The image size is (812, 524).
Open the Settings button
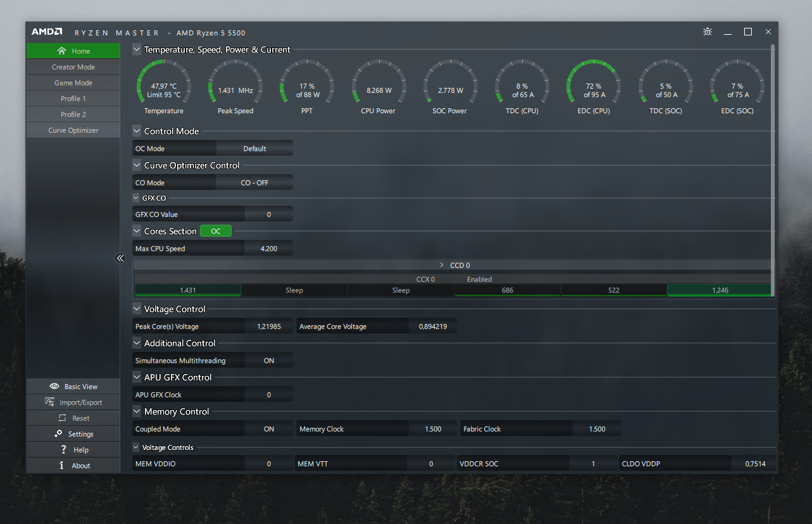[73, 434]
